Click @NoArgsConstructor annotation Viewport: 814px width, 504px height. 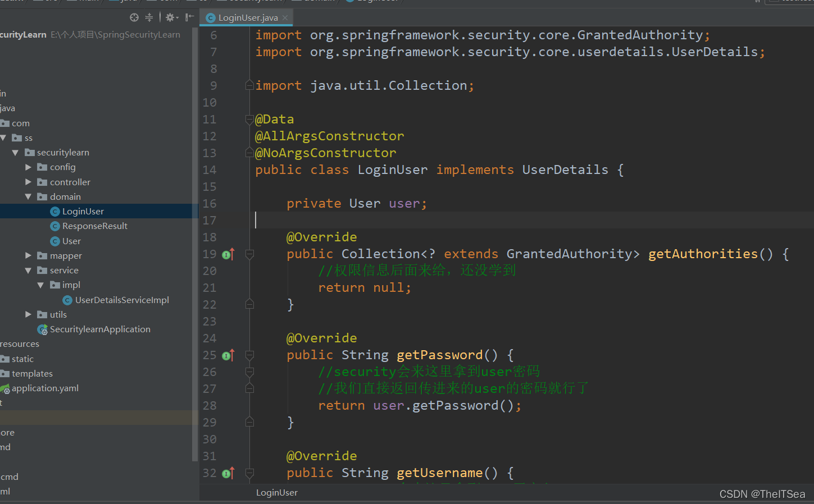click(x=326, y=153)
